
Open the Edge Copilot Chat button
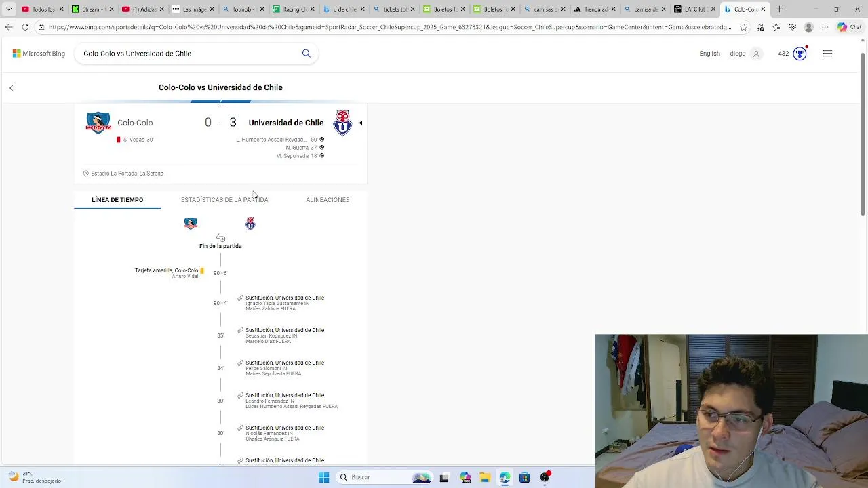point(849,27)
